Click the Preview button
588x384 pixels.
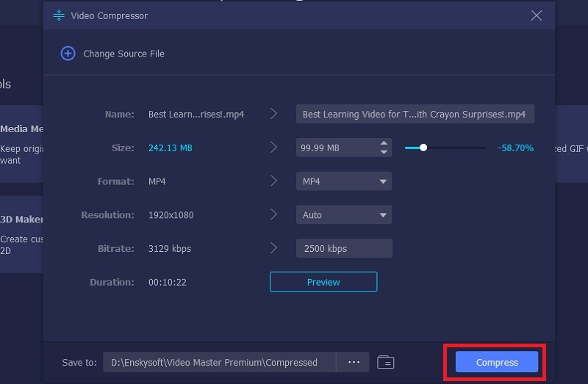(323, 282)
